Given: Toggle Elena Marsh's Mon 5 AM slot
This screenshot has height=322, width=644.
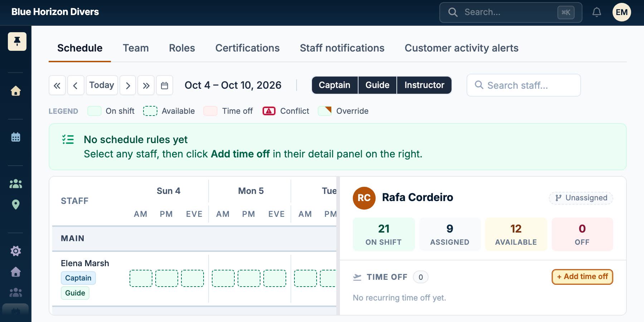Looking at the screenshot, I should coord(223,278).
